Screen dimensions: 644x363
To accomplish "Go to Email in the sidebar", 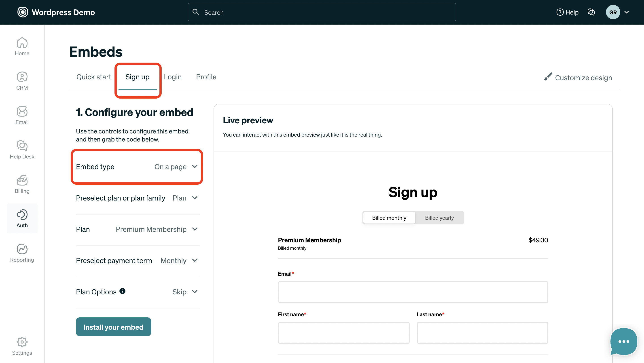I will pos(22,115).
